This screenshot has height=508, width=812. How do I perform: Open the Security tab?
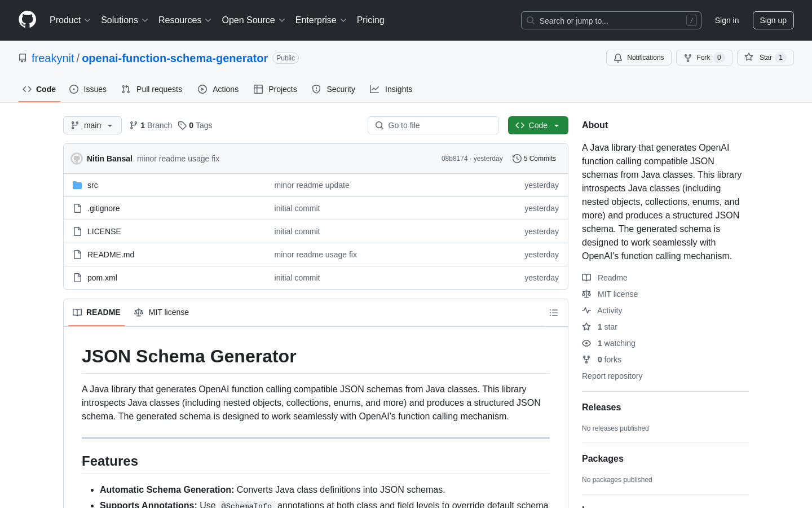(x=334, y=89)
